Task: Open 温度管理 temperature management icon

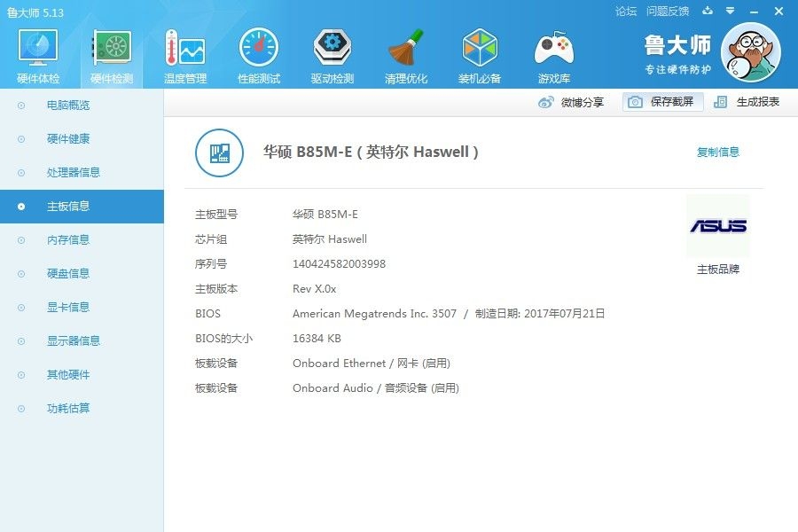Action: point(185,56)
